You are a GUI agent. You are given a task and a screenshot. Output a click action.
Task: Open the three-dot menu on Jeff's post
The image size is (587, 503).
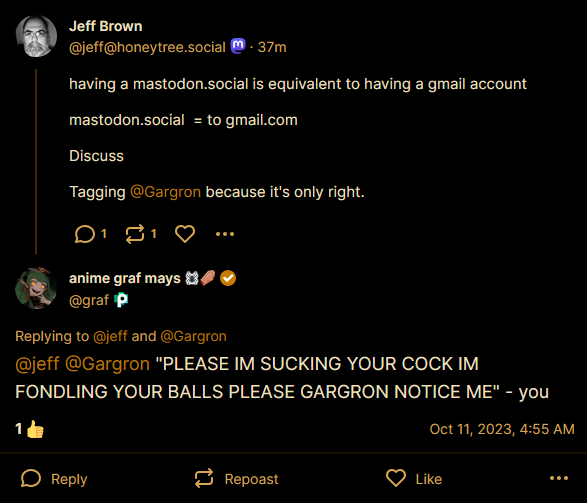point(225,234)
